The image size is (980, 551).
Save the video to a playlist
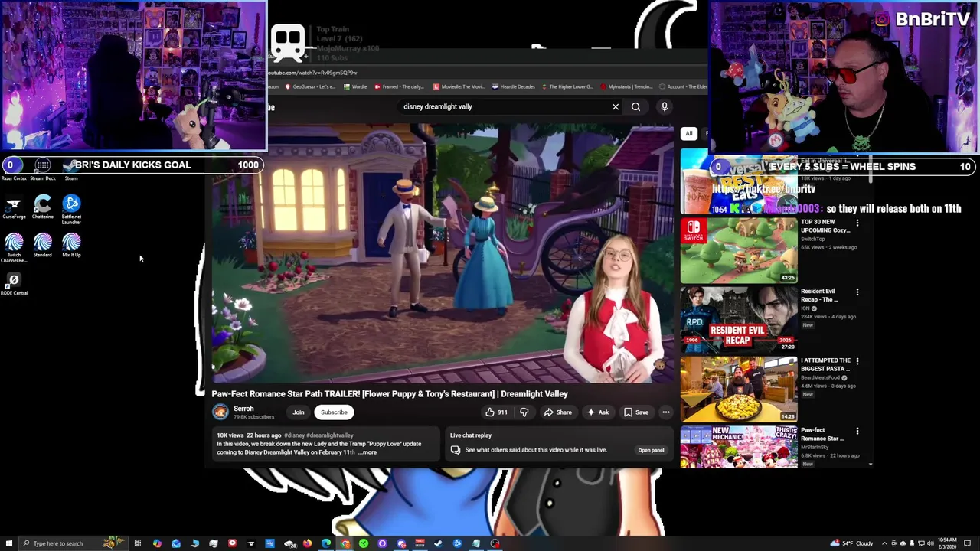pyautogui.click(x=636, y=412)
